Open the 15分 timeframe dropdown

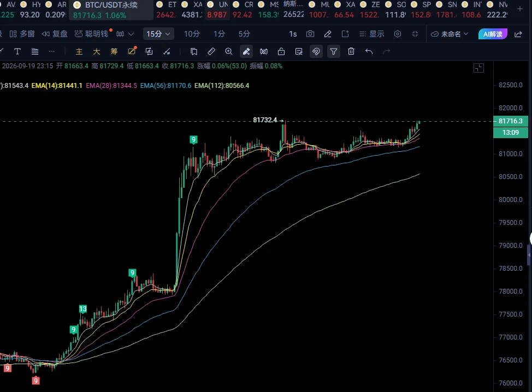click(158, 34)
